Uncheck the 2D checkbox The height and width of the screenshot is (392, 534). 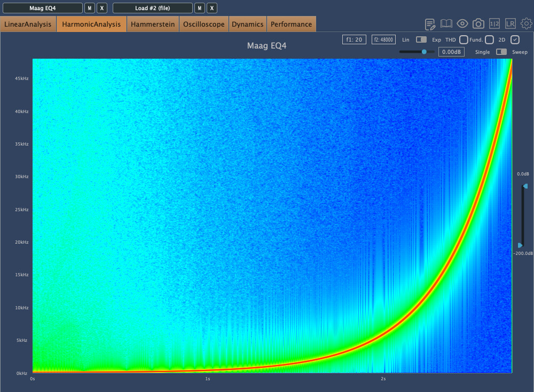pyautogui.click(x=515, y=40)
